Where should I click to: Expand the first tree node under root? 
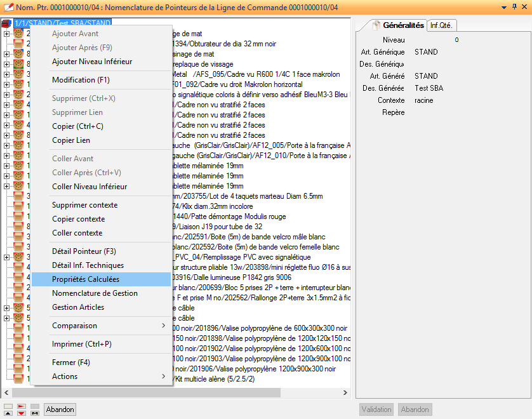coord(7,34)
